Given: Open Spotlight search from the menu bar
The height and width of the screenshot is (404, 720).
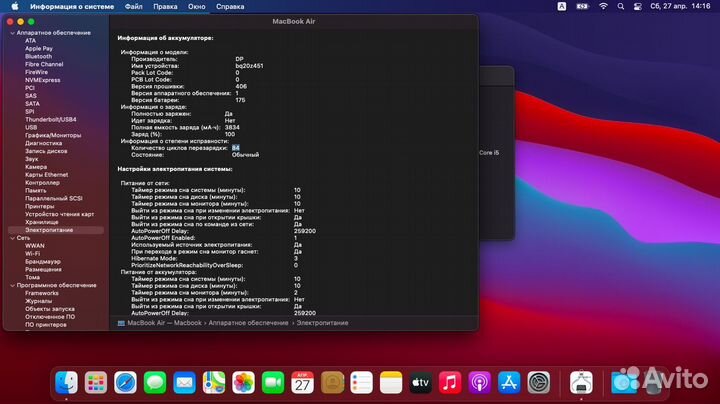Looking at the screenshot, I should (621, 6).
